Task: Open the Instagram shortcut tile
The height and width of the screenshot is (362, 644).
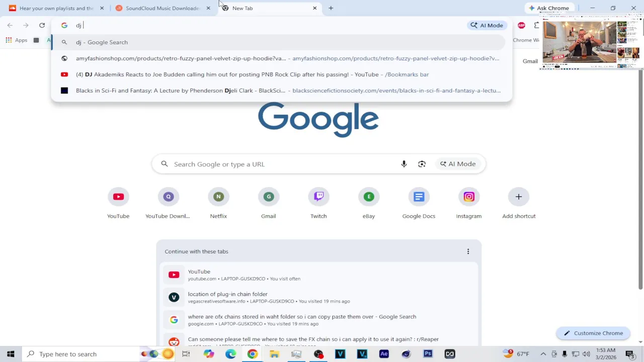Action: [469, 203]
